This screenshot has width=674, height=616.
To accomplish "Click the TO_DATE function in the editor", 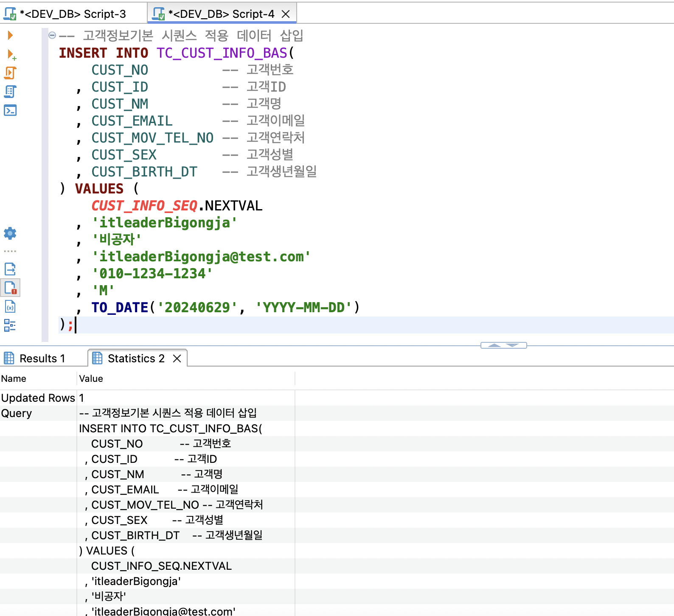I will [120, 308].
